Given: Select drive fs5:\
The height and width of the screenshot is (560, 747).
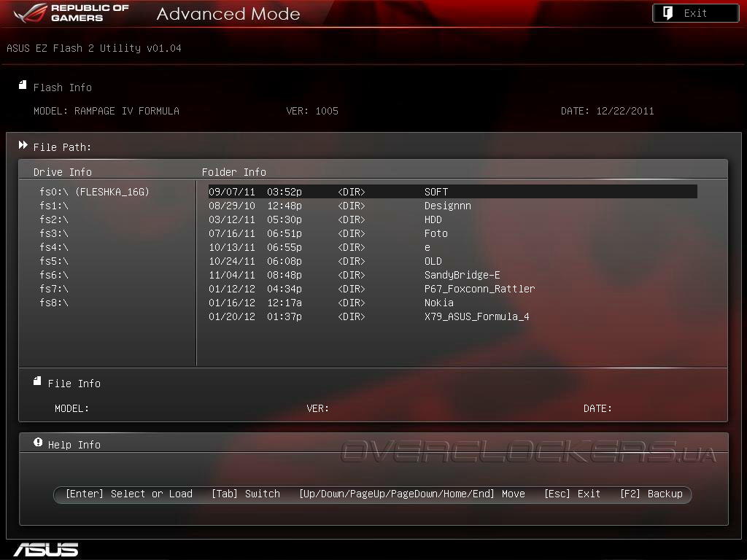Looking at the screenshot, I should click(x=54, y=261).
